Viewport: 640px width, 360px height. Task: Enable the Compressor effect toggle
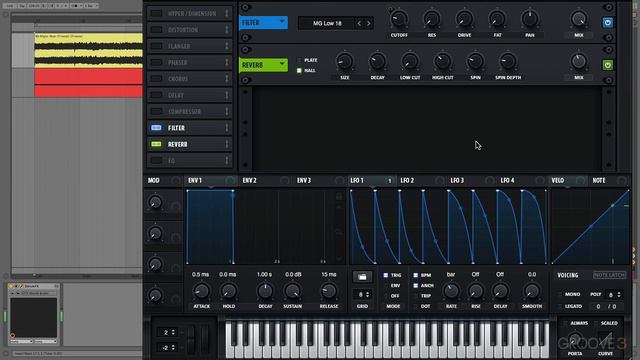156,111
